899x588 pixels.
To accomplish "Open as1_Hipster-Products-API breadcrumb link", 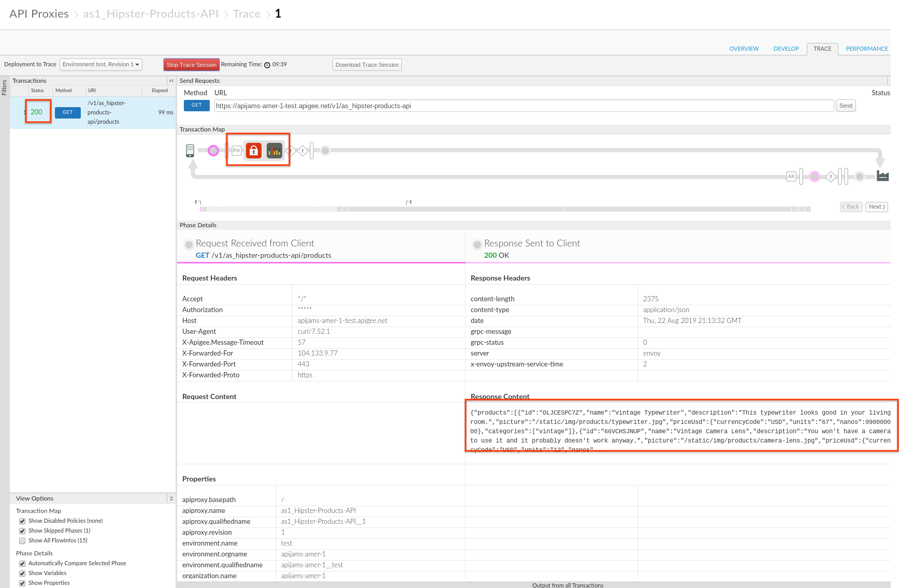I will (x=151, y=14).
